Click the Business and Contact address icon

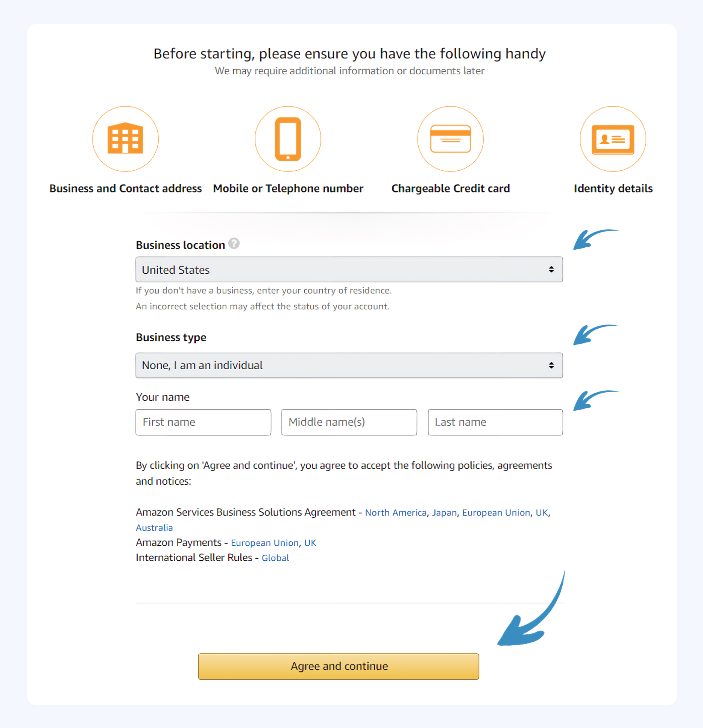(124, 139)
